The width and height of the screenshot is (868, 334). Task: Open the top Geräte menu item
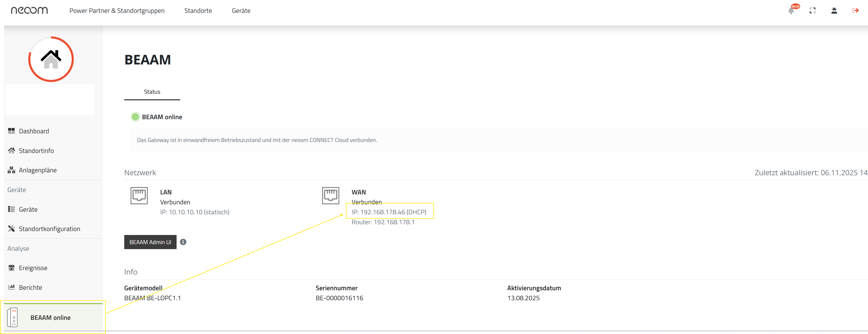[x=241, y=10]
